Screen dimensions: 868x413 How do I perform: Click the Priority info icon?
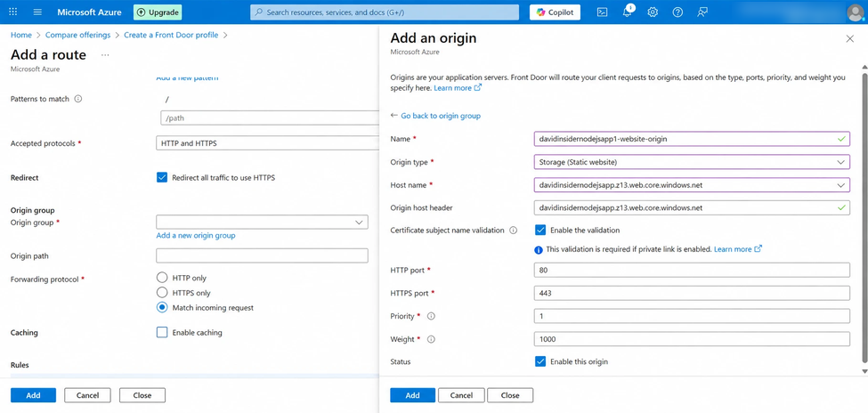(x=431, y=316)
